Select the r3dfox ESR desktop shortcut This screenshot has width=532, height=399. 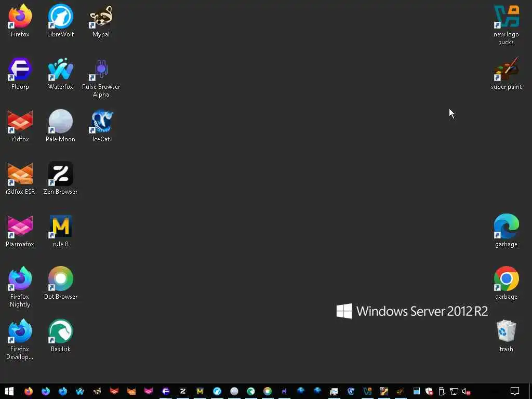coord(20,179)
